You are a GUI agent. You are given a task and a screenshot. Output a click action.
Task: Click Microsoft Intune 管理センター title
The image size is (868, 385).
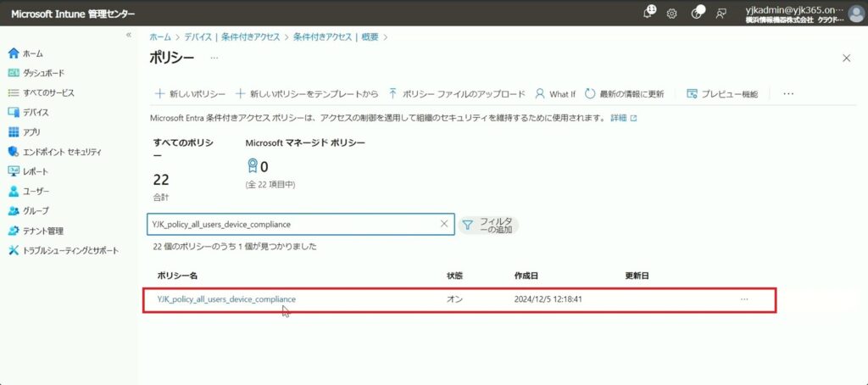coord(73,14)
